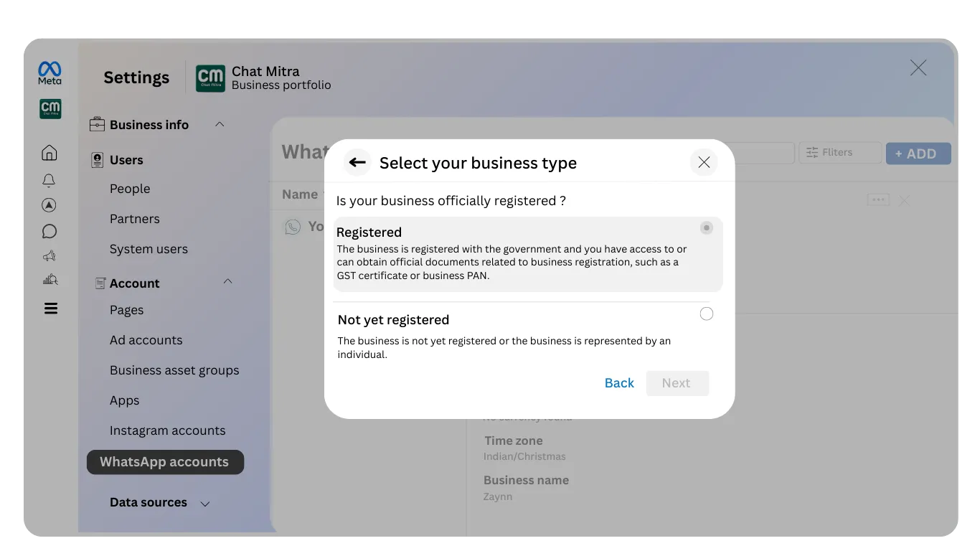
Task: Collapse the Account section chevron
Action: coord(227,282)
